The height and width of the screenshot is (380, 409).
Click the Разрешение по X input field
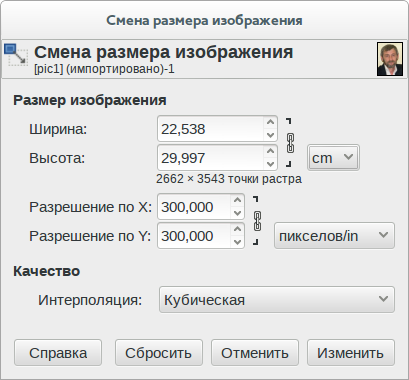coord(194,207)
